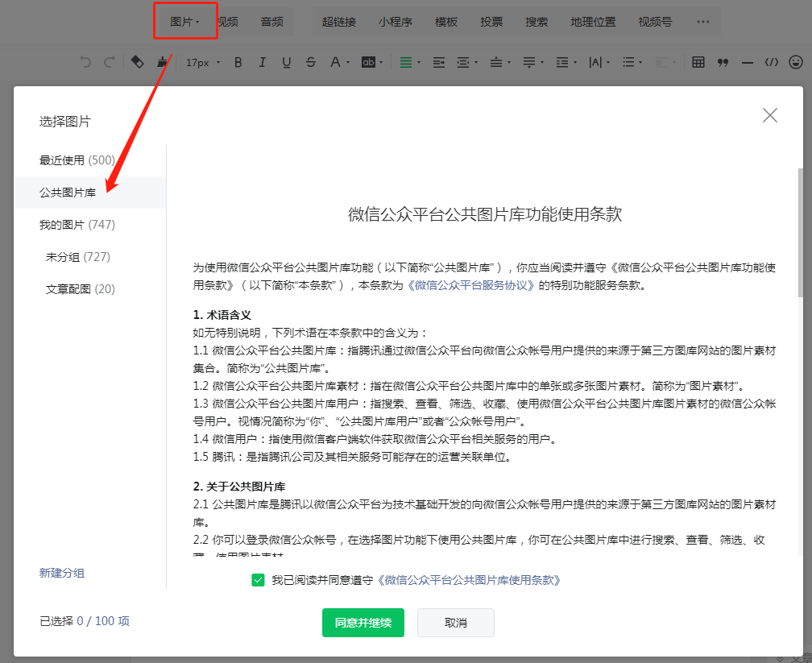The height and width of the screenshot is (663, 812).
Task: Open the font size dropdown
Action: pos(200,62)
